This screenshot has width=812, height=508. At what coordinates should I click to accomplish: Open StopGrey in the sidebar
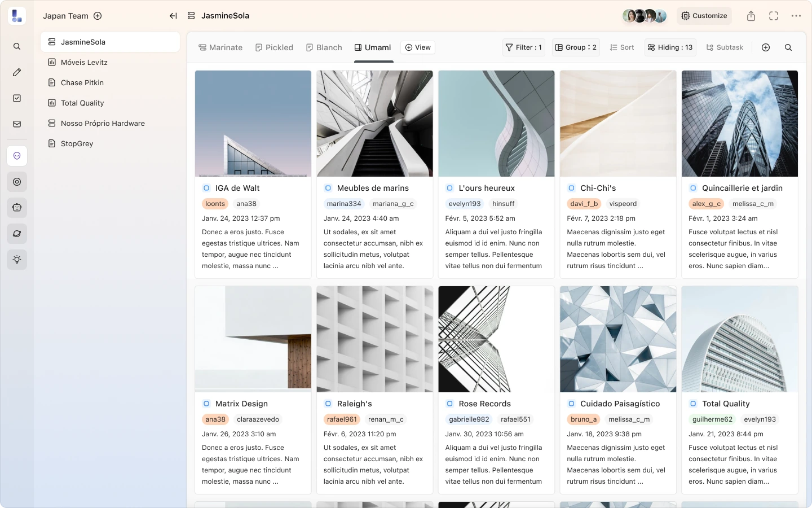(x=111, y=143)
